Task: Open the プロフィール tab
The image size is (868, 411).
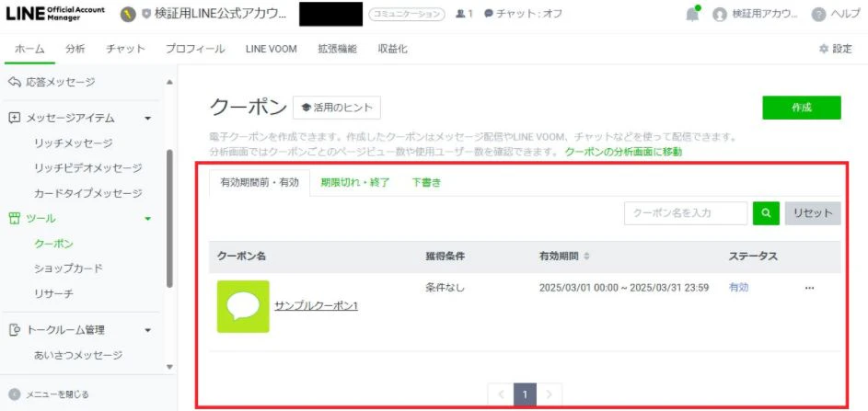Action: coord(195,49)
